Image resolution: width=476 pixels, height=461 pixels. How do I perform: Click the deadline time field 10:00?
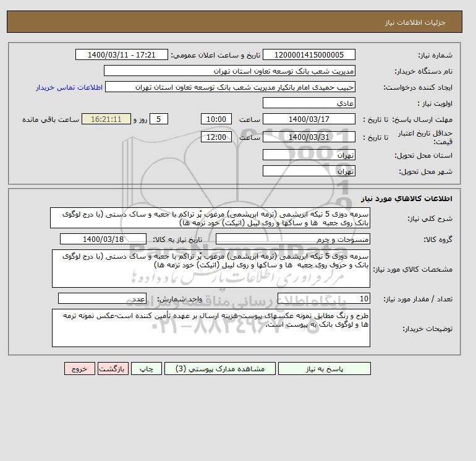[216, 119]
